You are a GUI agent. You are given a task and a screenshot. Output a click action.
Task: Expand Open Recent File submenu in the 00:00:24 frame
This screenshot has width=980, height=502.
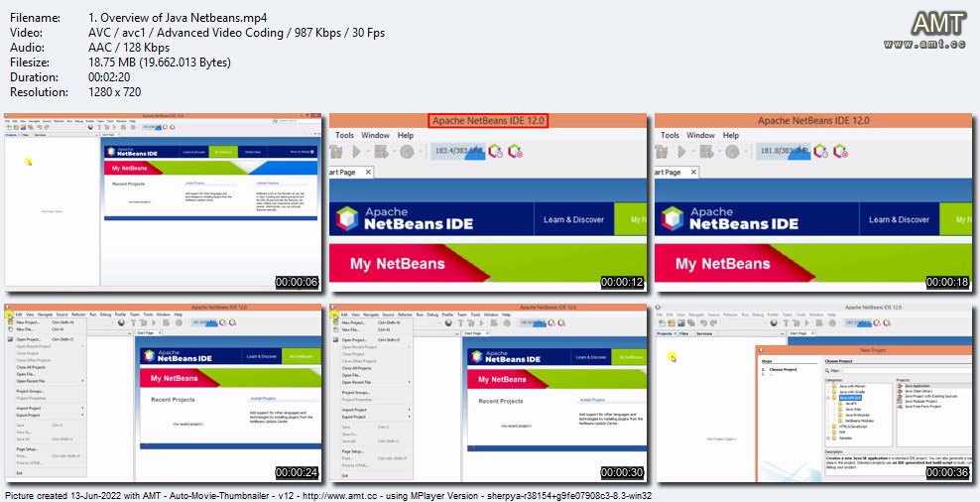tap(82, 381)
